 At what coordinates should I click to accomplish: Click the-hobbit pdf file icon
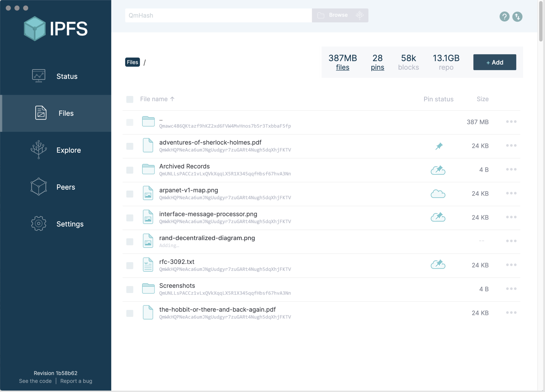point(148,312)
